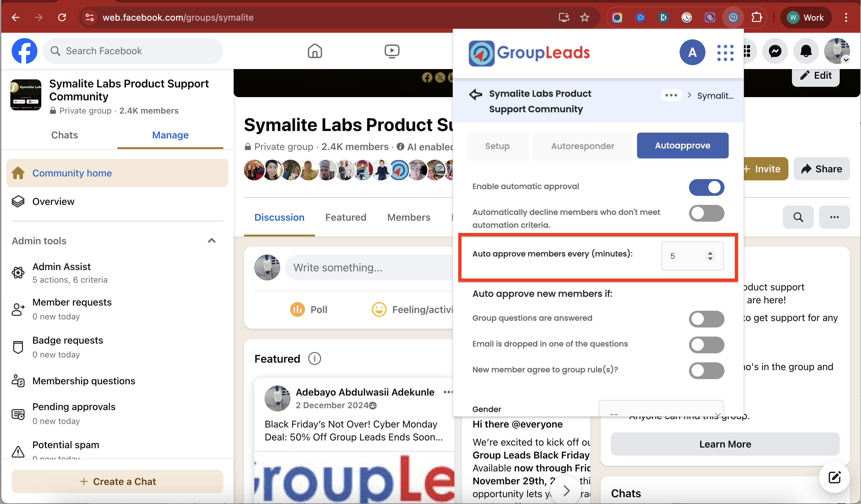Open Member requests
This screenshot has width=861, height=504.
pyautogui.click(x=117, y=309)
